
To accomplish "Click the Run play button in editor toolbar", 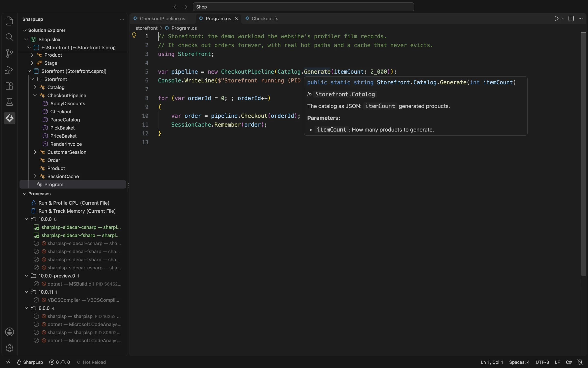I will [557, 18].
